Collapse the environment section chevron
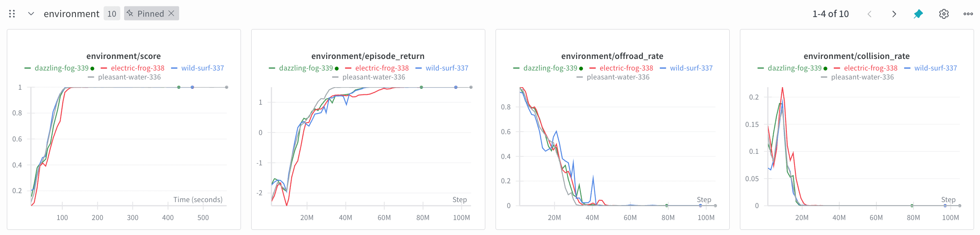This screenshot has height=235, width=980. (x=31, y=14)
